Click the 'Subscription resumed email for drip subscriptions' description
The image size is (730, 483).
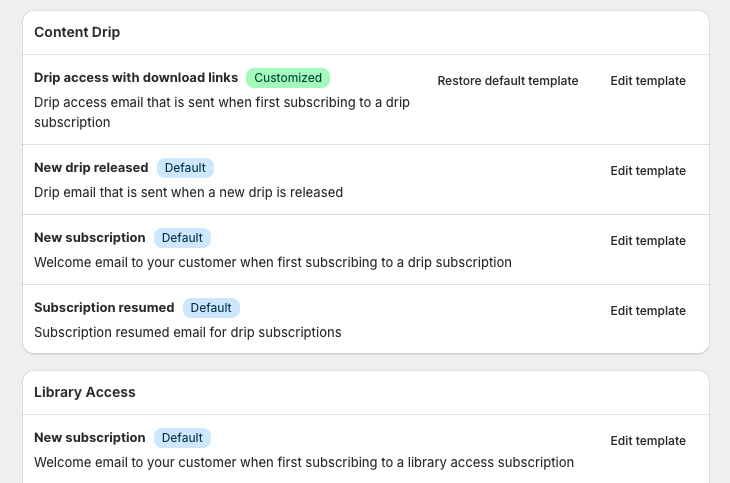coord(188,332)
